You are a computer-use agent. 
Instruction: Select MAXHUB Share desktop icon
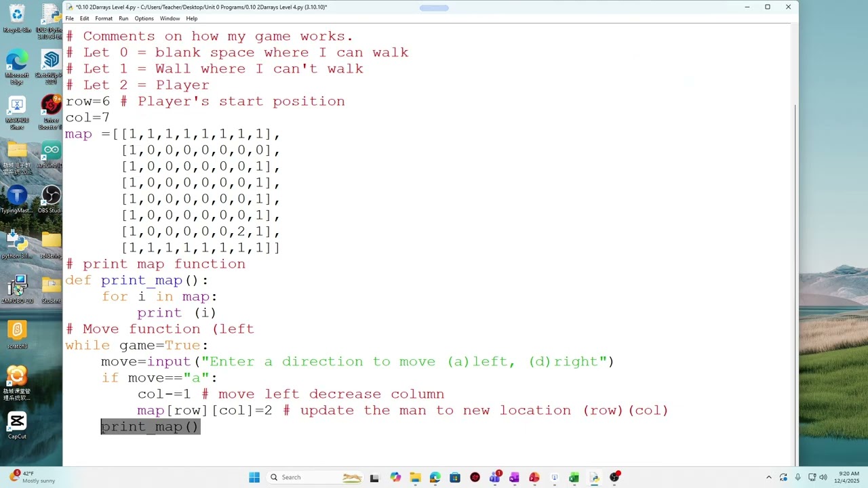coord(17,113)
